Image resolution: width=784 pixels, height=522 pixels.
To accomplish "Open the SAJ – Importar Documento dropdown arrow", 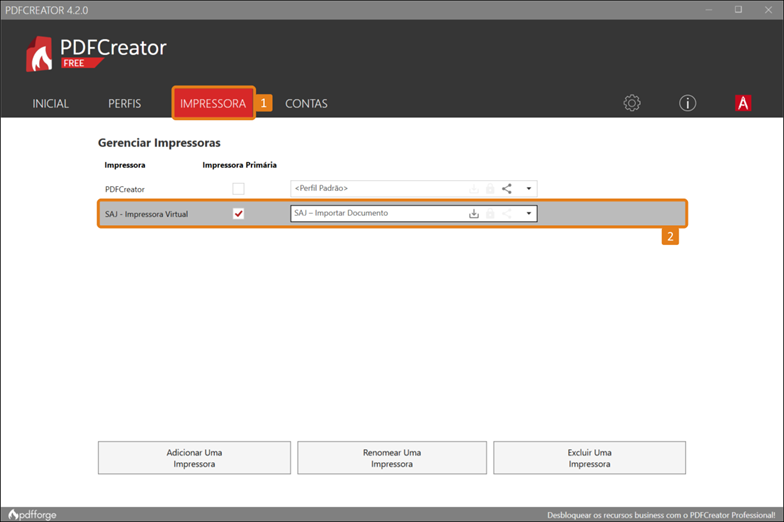I will coord(529,213).
